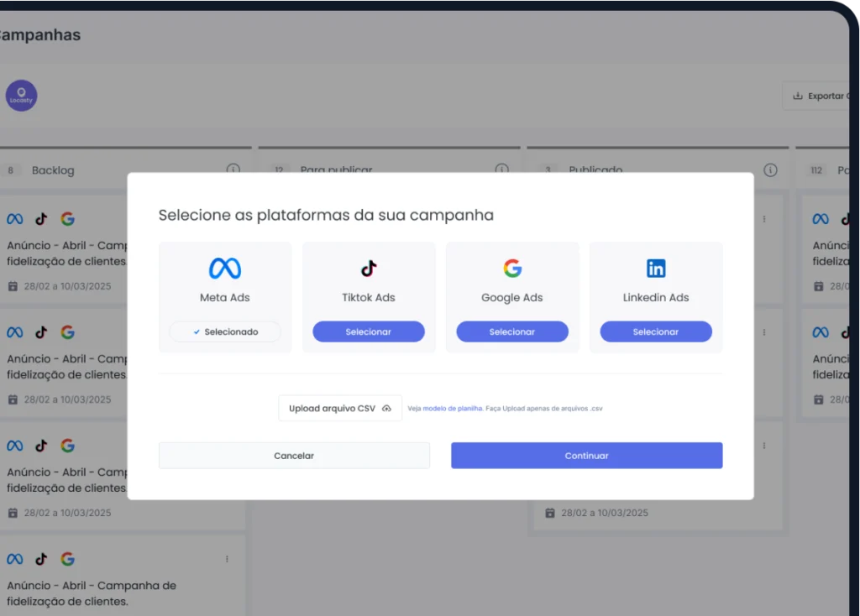Select Tiktok Ads platform

pyautogui.click(x=369, y=331)
